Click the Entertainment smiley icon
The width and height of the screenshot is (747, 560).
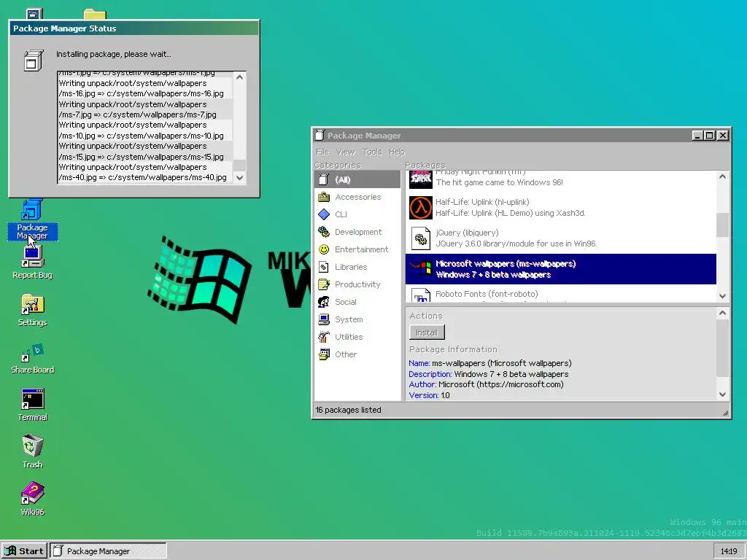[x=324, y=249]
